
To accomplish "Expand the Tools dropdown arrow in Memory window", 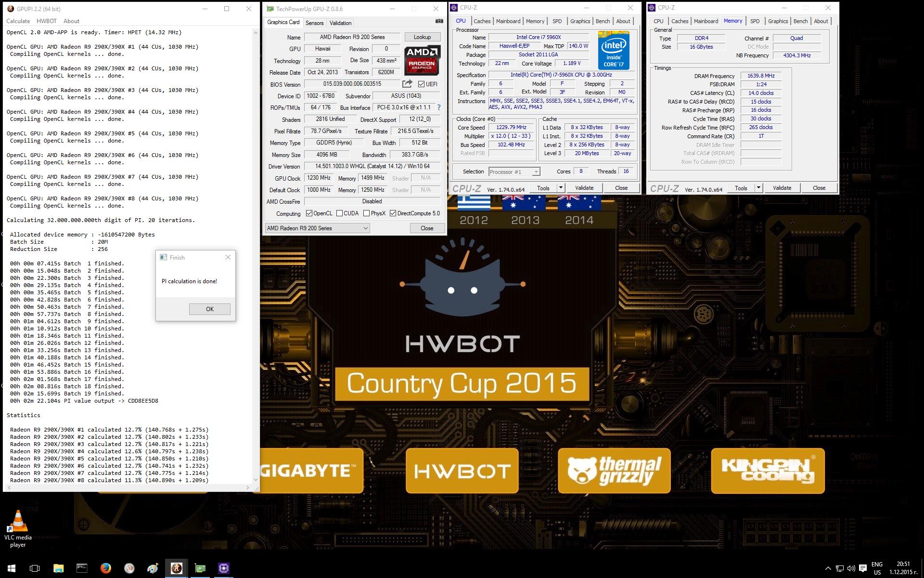I will click(758, 188).
